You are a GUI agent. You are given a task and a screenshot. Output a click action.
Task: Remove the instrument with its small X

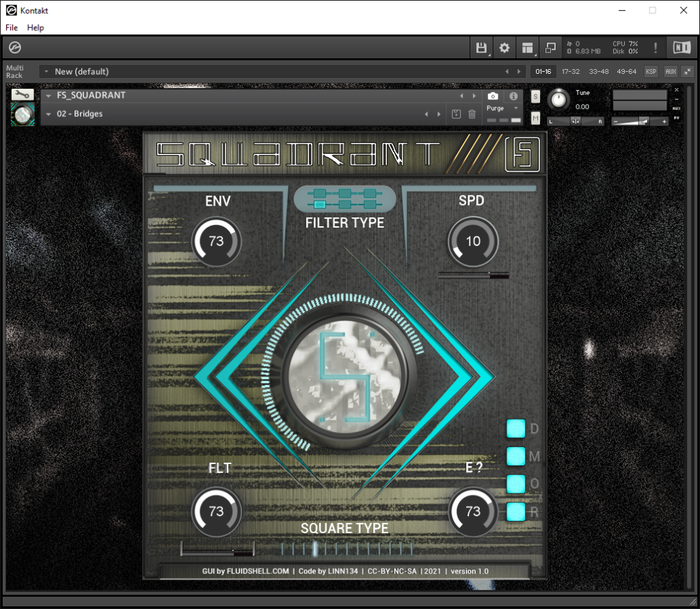coord(676,90)
